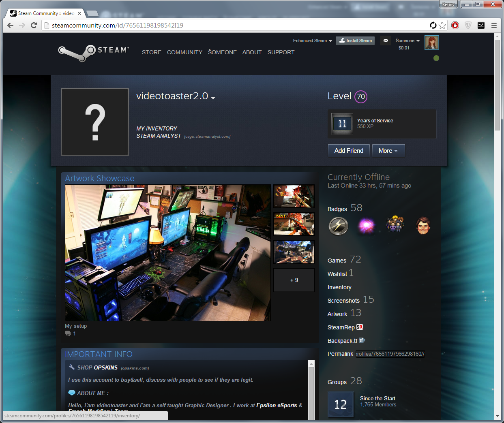Go to the STORE menu
The image size is (504, 423).
[152, 52]
